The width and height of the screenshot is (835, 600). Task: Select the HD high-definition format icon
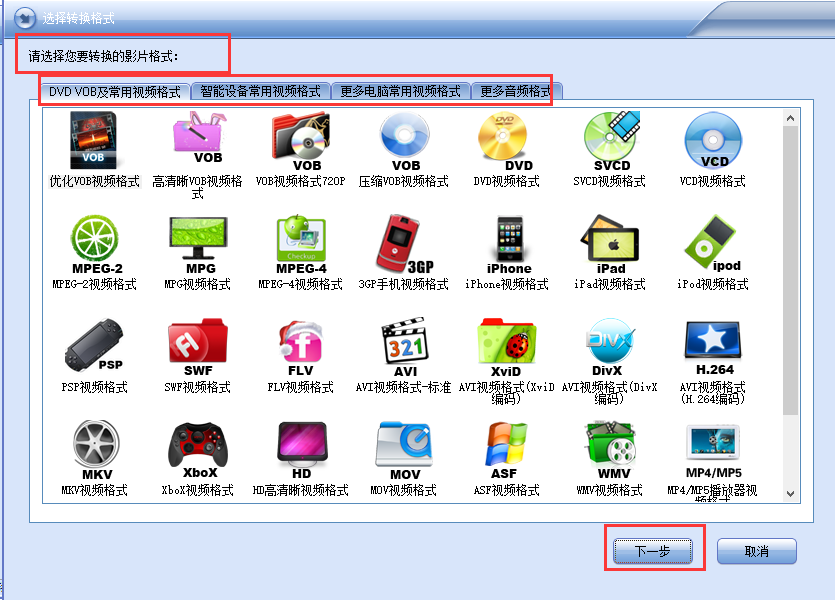click(301, 450)
